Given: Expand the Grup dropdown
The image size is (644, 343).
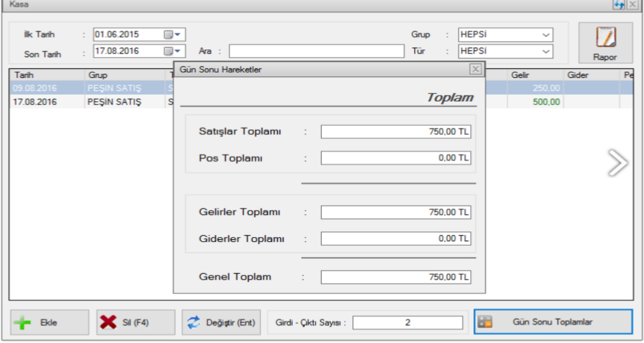Looking at the screenshot, I should point(545,35).
